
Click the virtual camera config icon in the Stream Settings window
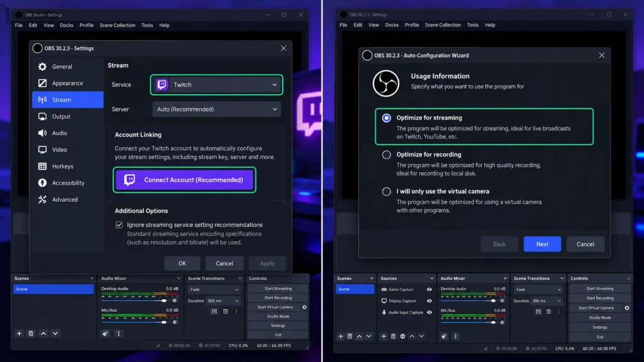(304, 307)
